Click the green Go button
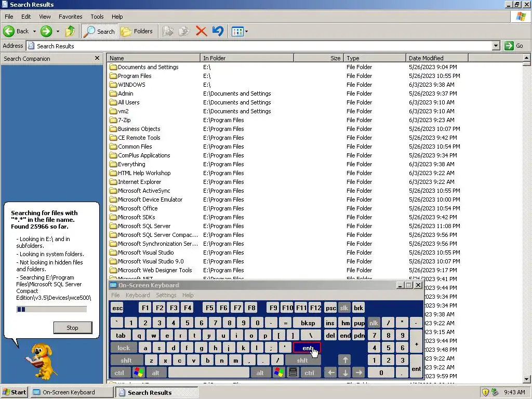Screen dimensions: 532x399 pos(514,46)
